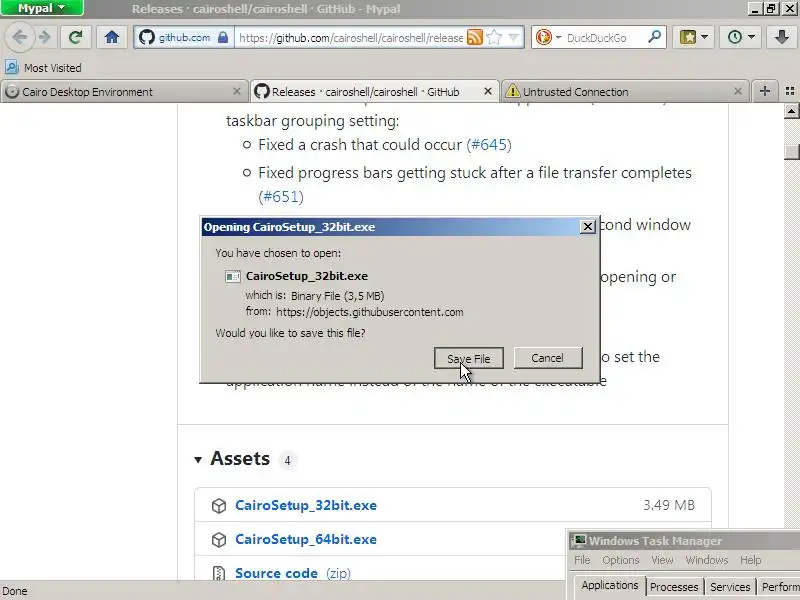This screenshot has width=800, height=600.
Task: Open File menu in Windows Task Manager
Action: tap(582, 560)
